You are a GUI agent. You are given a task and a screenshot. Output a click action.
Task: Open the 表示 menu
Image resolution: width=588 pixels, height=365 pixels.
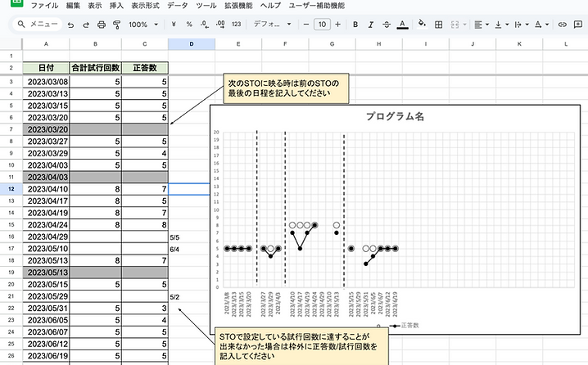coord(94,5)
